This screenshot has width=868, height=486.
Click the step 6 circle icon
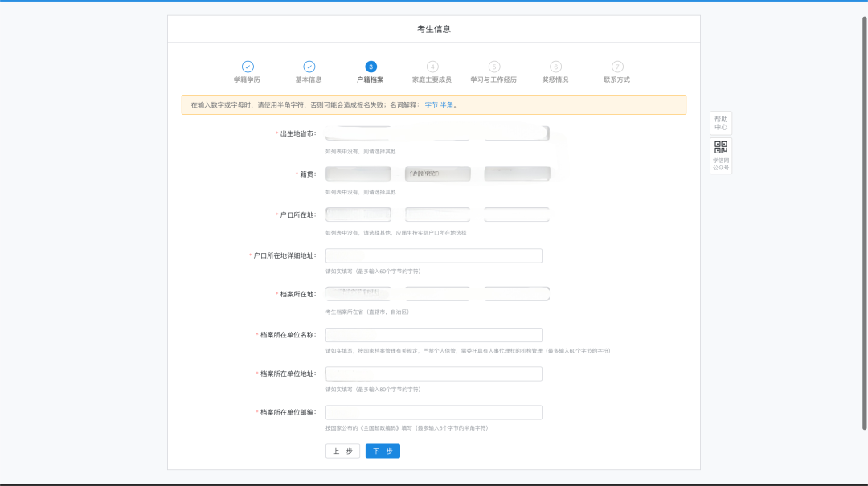555,67
